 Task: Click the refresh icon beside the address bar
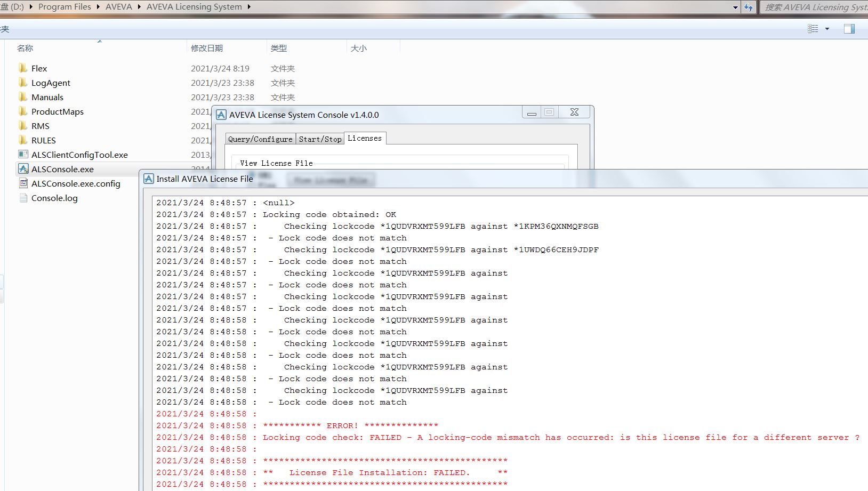click(749, 7)
